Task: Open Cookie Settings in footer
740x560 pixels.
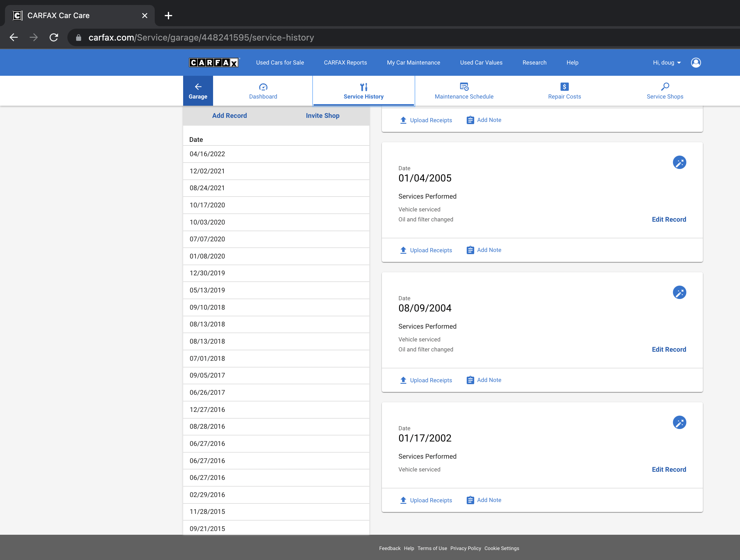Action: click(501, 548)
